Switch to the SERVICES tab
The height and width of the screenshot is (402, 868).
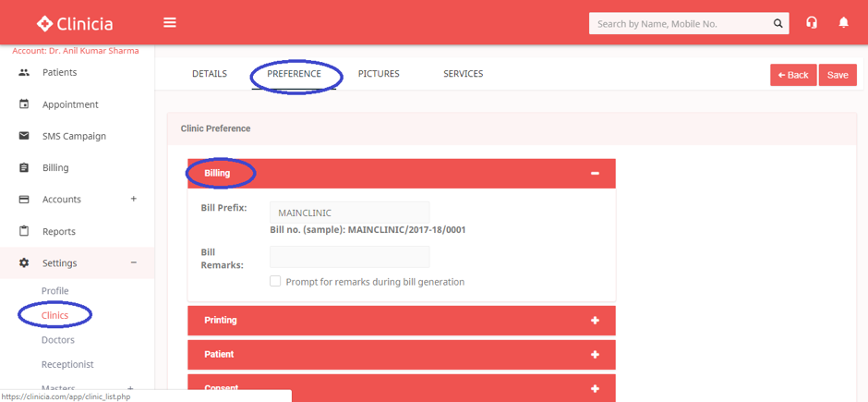point(464,74)
